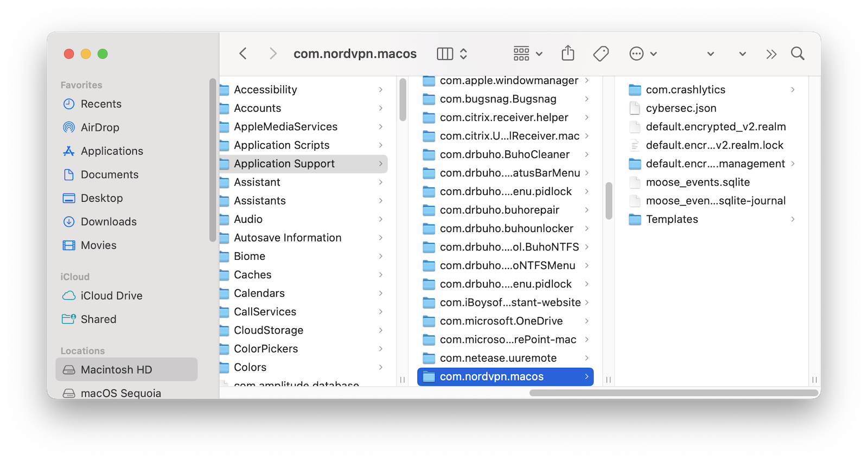Expand the Templates folder chevron
Image resolution: width=868 pixels, height=461 pixels.
pos(793,219)
